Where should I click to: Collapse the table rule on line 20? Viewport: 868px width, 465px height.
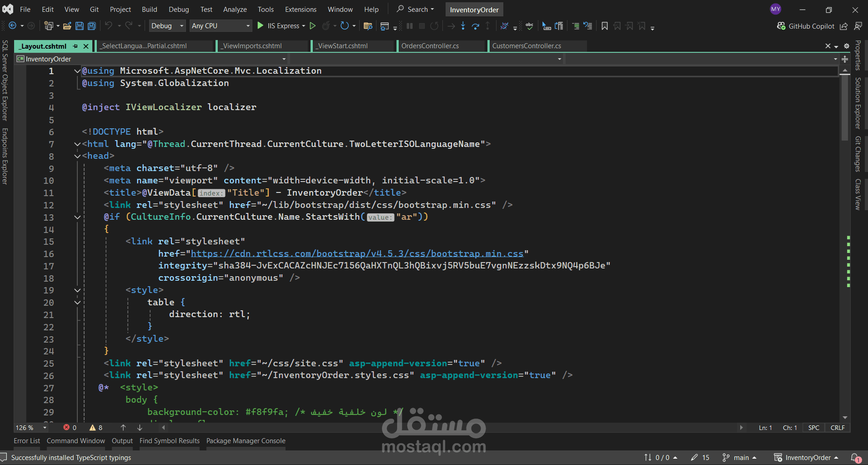[77, 303]
